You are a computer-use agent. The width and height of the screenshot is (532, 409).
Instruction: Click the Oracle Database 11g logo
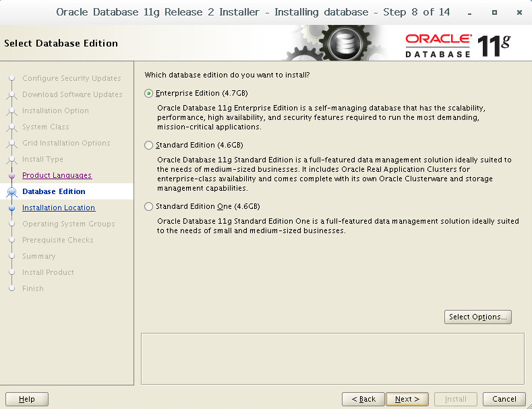pyautogui.click(x=458, y=45)
